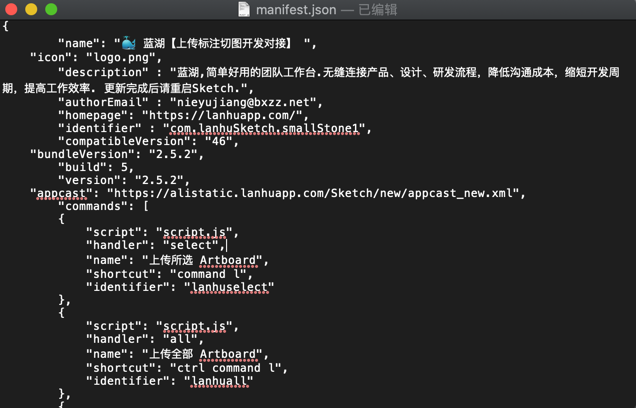Image resolution: width=636 pixels, height=408 pixels.
Task: Click the whale emoji in the name value
Action: click(x=129, y=43)
